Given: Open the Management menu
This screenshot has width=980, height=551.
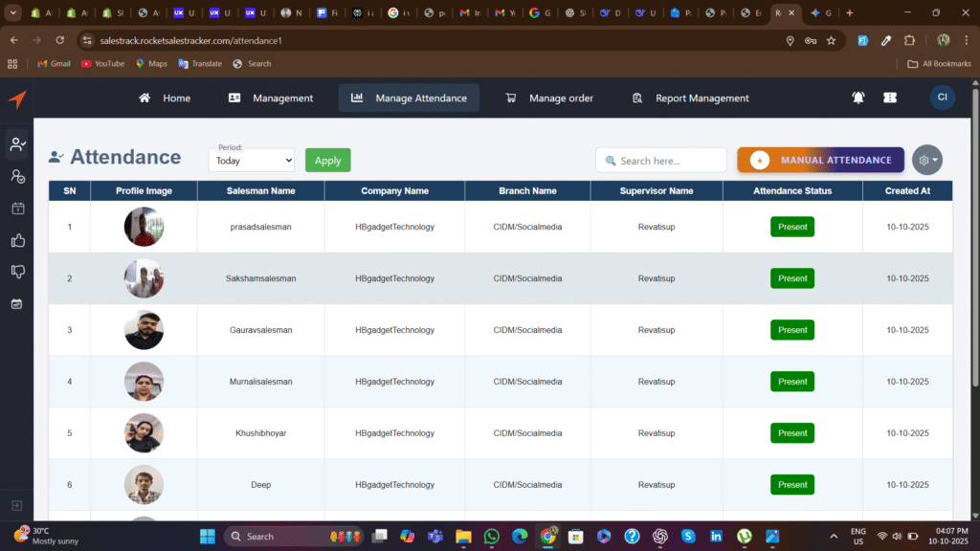Looking at the screenshot, I should (271, 99).
